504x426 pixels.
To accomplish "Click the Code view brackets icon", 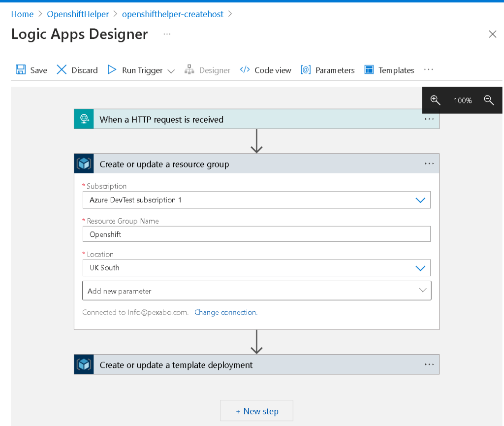I will (245, 69).
